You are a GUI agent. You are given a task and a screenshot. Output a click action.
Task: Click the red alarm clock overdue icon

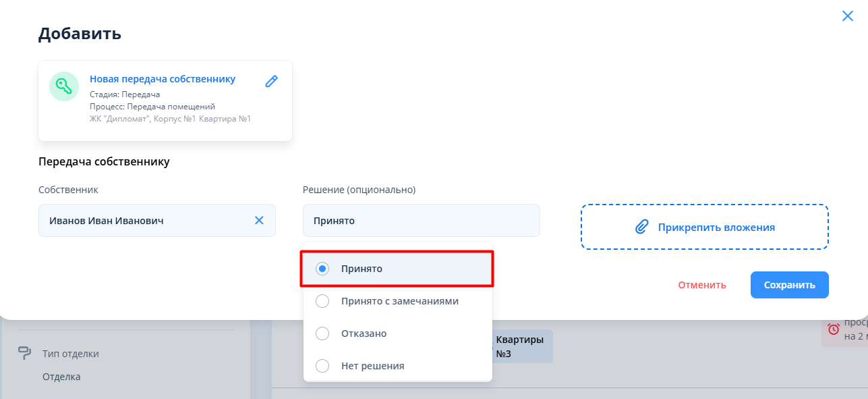[x=834, y=329]
